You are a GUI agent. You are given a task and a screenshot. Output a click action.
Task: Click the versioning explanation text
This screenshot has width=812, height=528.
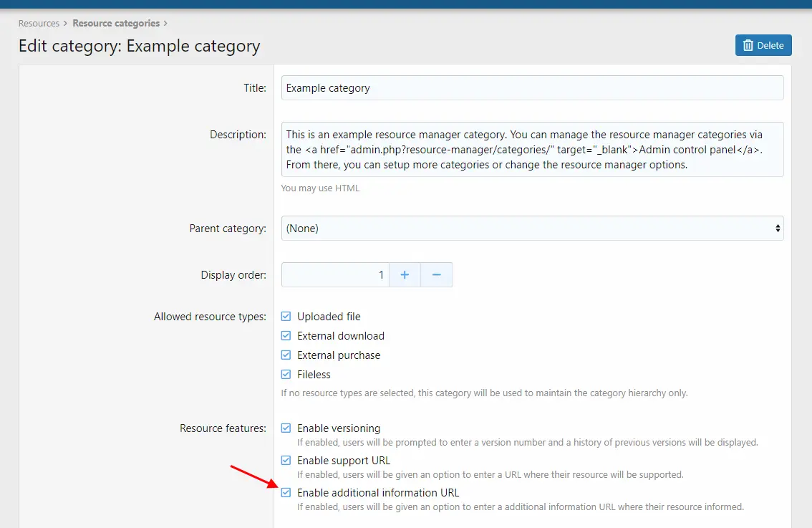(x=527, y=443)
